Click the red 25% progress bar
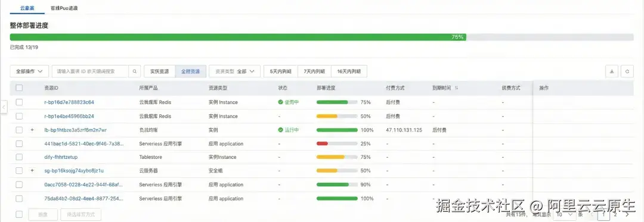644x222 pixels. click(337, 144)
